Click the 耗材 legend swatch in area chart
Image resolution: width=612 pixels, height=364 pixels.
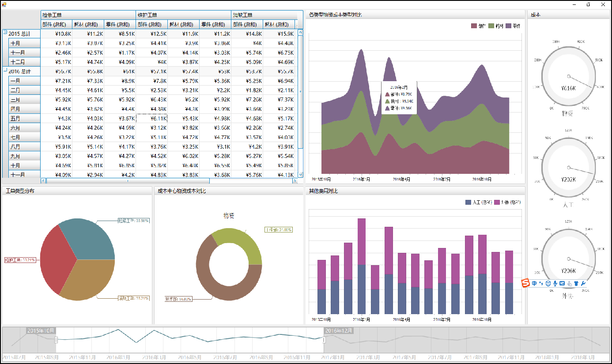(x=491, y=26)
